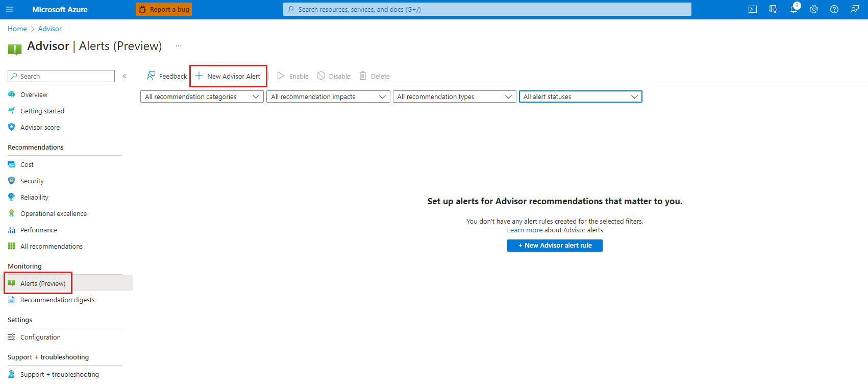
Task: Click the Microsoft Azure logo text
Action: [x=60, y=9]
